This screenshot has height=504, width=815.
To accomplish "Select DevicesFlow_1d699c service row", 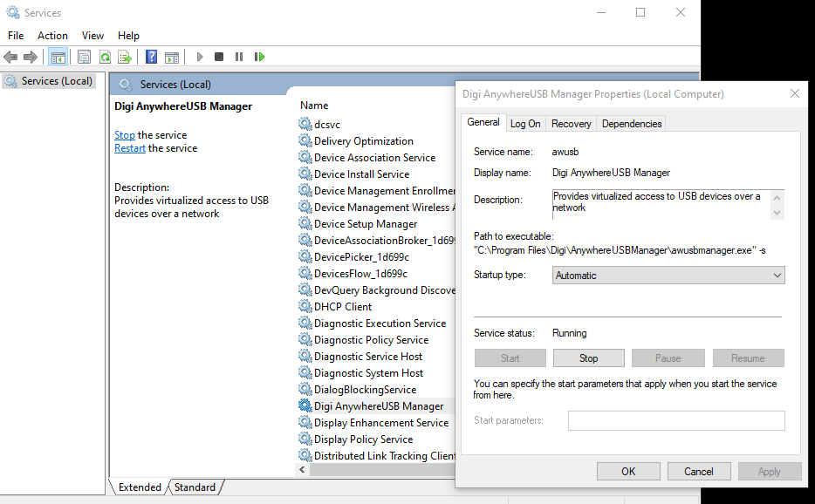I will (377, 273).
